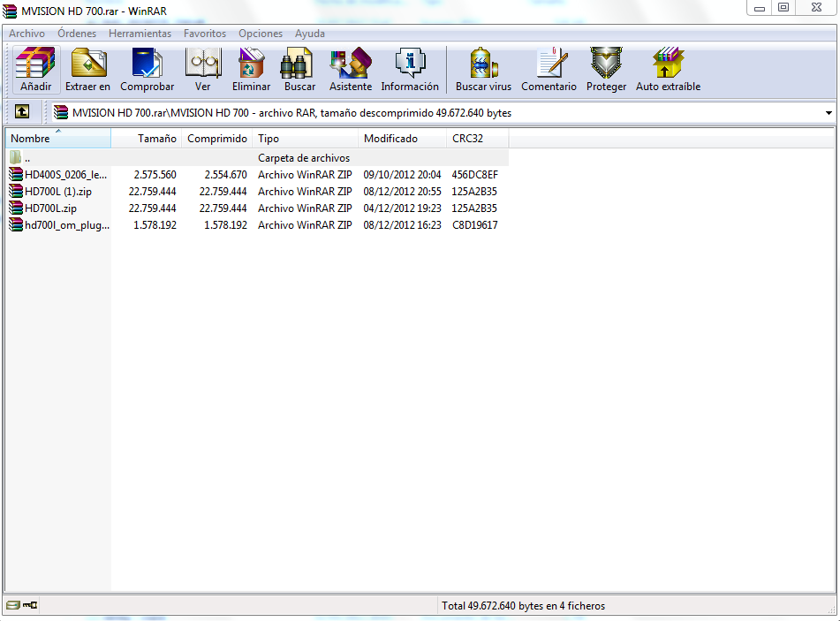Viewport: 840px width, 621px height.
Task: Go up one folder level arrow
Action: coord(22,111)
